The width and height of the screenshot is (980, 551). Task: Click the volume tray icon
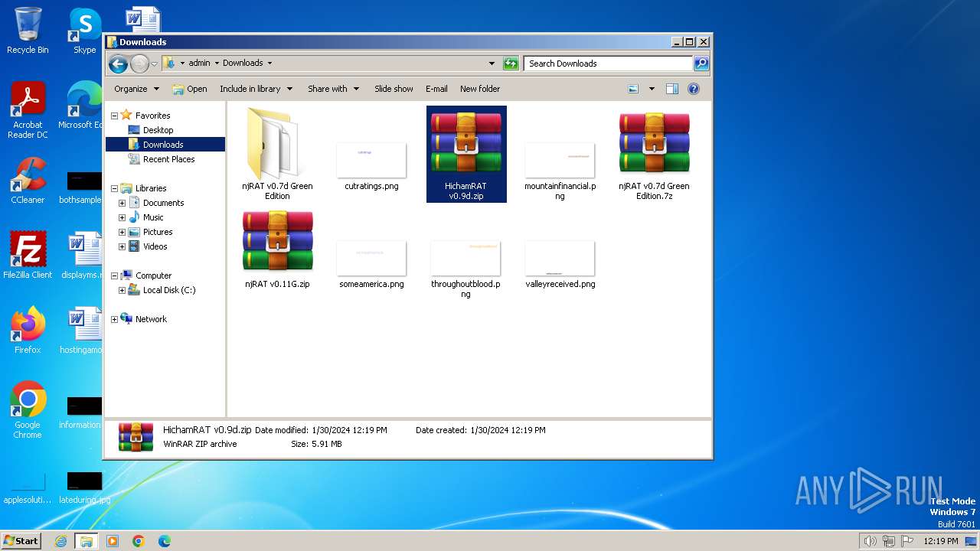871,541
